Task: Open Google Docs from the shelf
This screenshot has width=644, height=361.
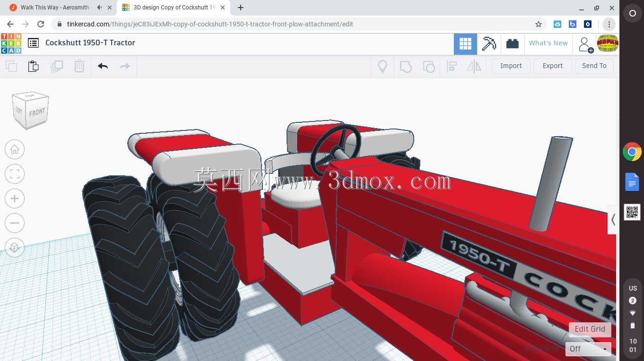Action: pos(632,182)
